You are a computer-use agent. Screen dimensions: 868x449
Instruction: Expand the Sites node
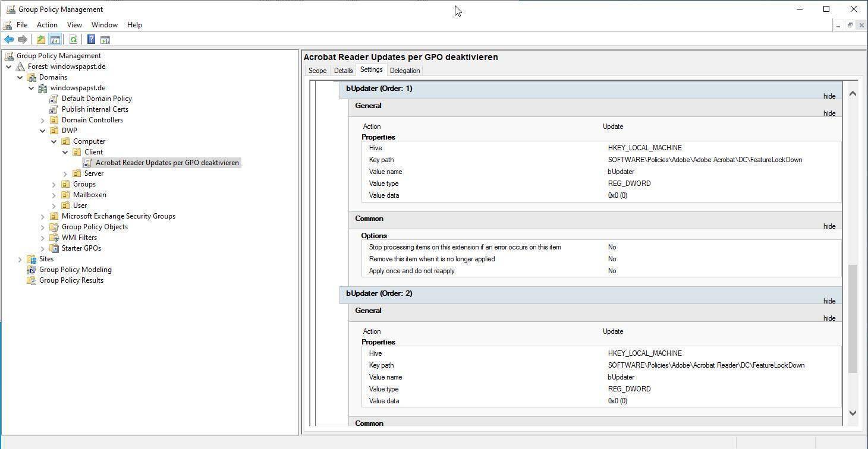tap(20, 259)
